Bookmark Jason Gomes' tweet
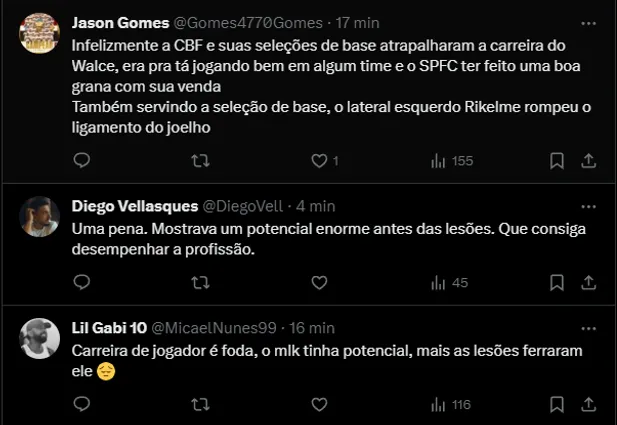Viewport: 617px width, 425px height. pos(557,160)
